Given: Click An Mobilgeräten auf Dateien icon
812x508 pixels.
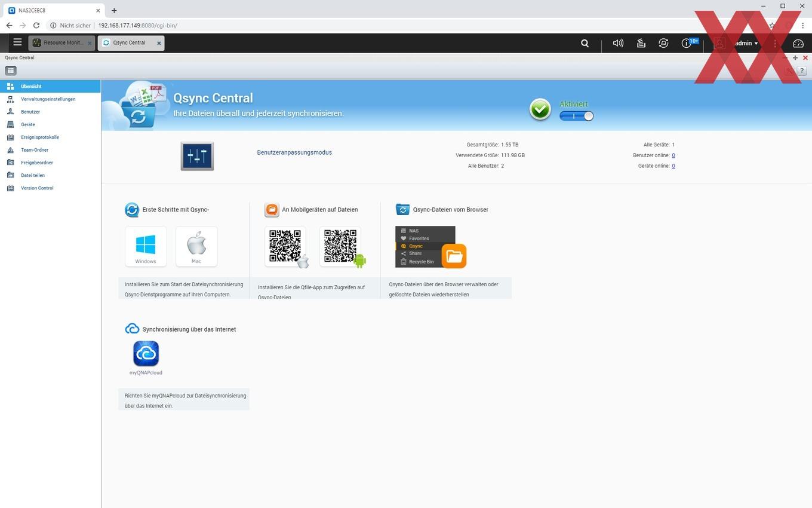Looking at the screenshot, I should [x=272, y=210].
